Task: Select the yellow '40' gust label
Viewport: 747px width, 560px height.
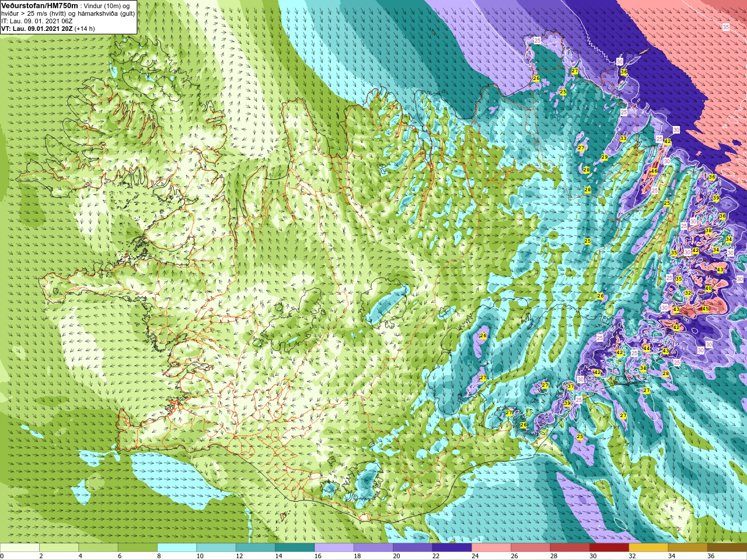Action: point(708,288)
